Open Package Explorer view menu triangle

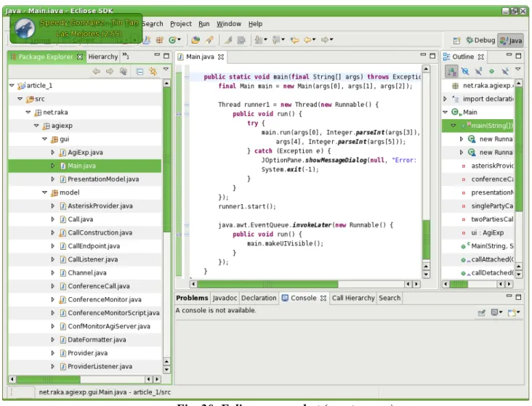point(166,69)
